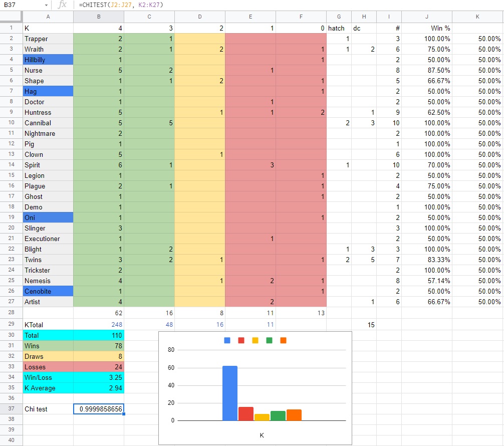Click the green legend swatch in chart
Screen dimensions: 504x446
270,340
